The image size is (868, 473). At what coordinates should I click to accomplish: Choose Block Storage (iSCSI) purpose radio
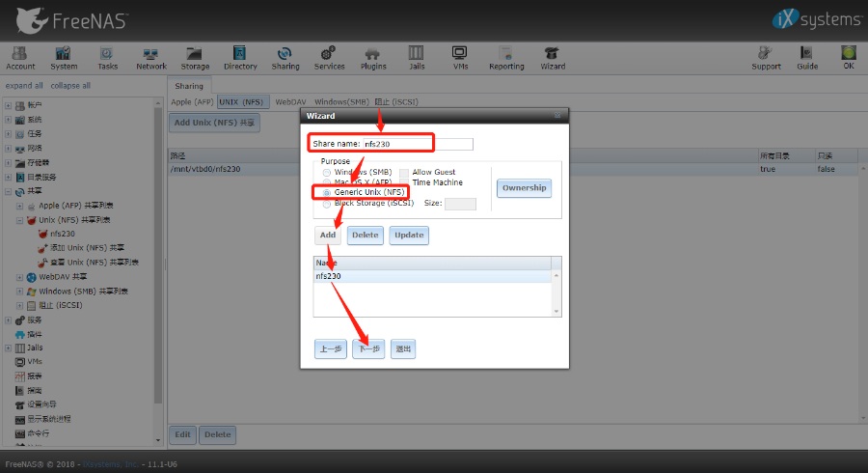(327, 204)
